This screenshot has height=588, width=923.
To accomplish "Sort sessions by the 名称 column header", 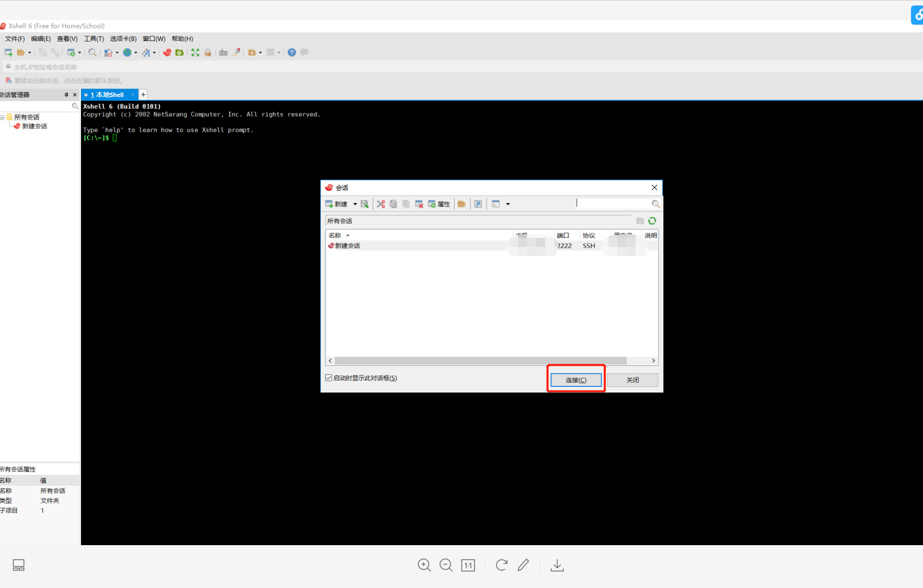I will pos(420,235).
